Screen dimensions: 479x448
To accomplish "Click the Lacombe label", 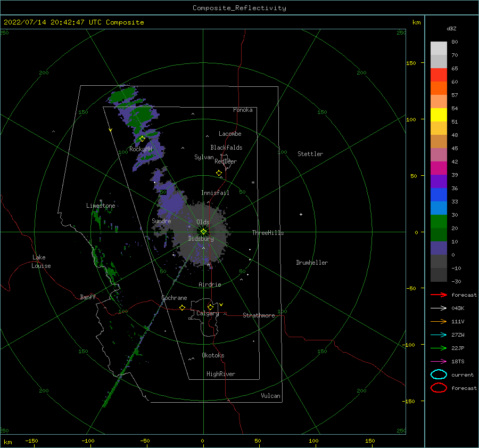I will click(x=230, y=134).
